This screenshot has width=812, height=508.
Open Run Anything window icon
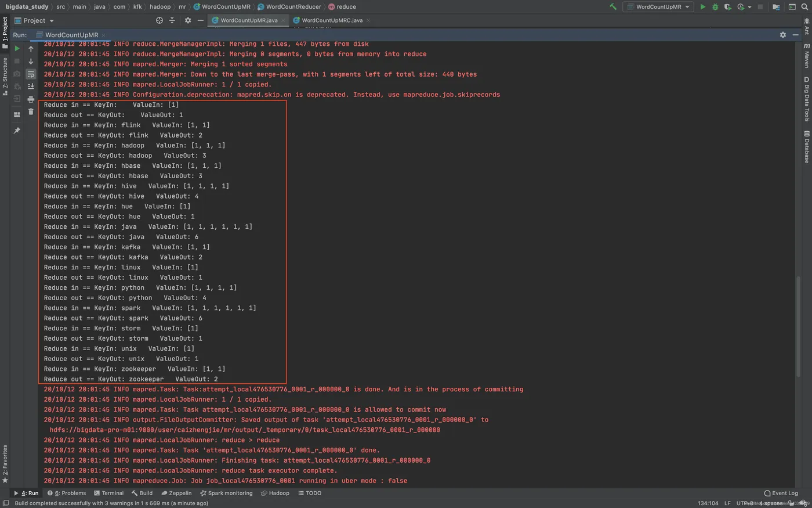pos(792,7)
